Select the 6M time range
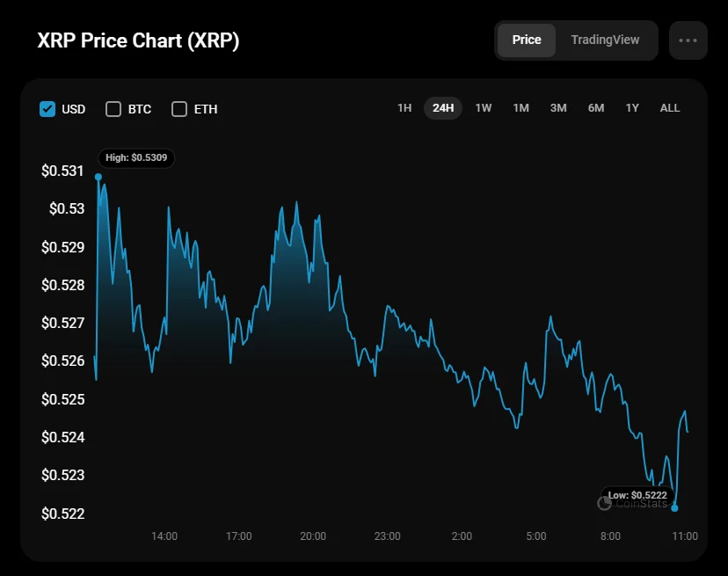 pos(596,108)
